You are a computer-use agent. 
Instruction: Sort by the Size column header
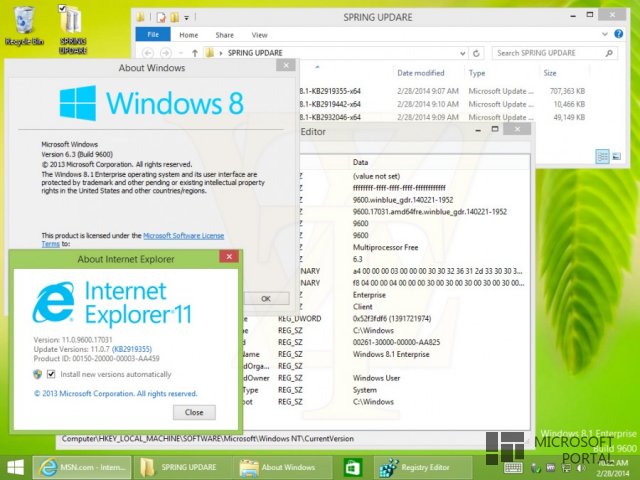click(x=550, y=73)
